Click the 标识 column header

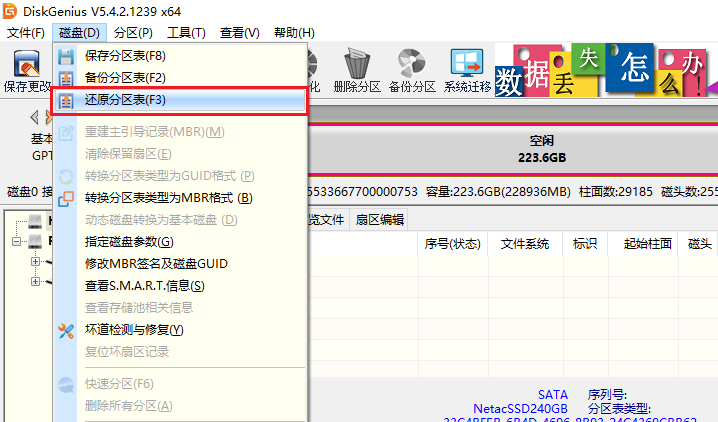(585, 244)
